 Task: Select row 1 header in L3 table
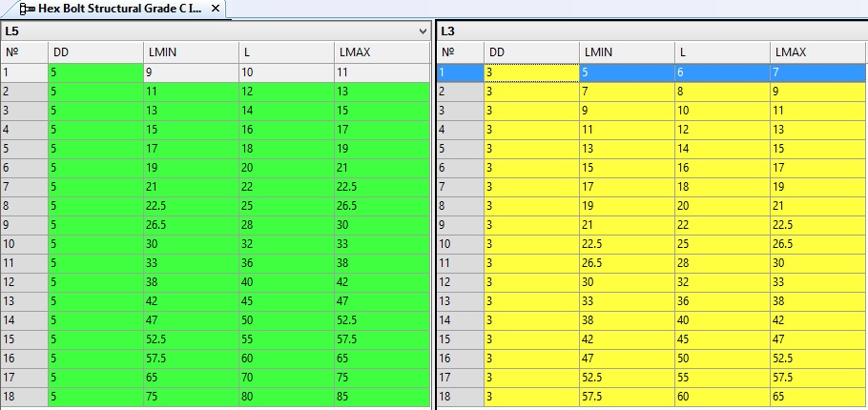pos(459,72)
